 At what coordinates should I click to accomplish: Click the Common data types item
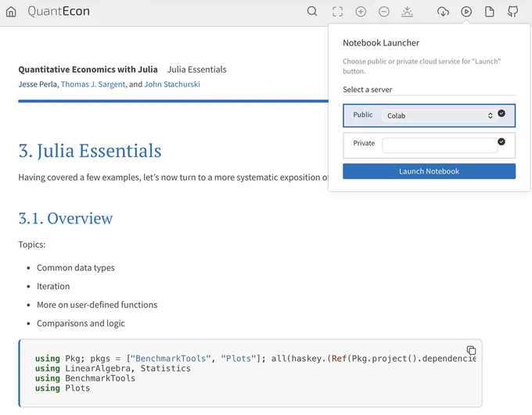pyautogui.click(x=76, y=267)
